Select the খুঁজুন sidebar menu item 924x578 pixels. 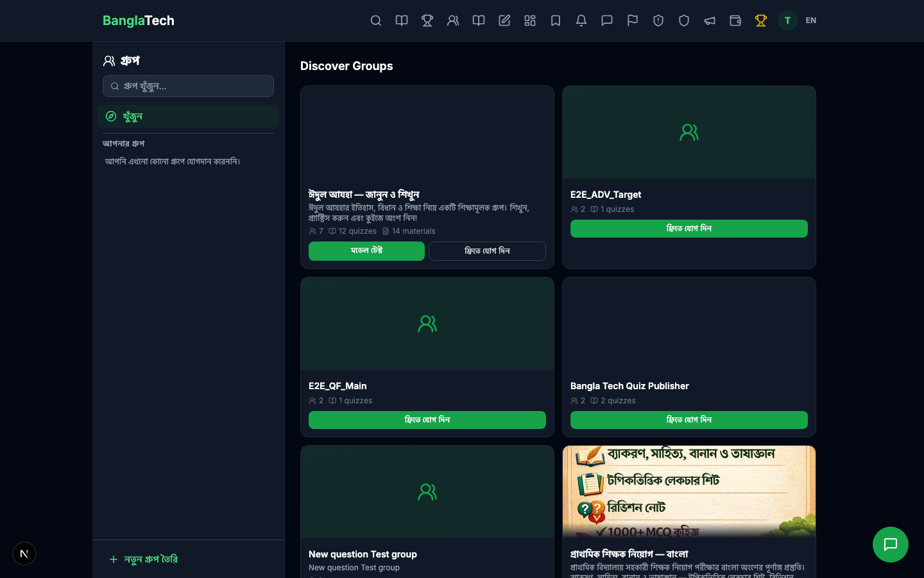188,116
